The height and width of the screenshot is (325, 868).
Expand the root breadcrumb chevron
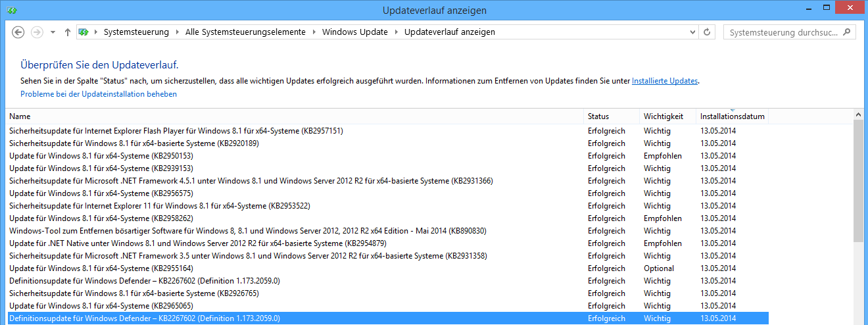[x=96, y=32]
